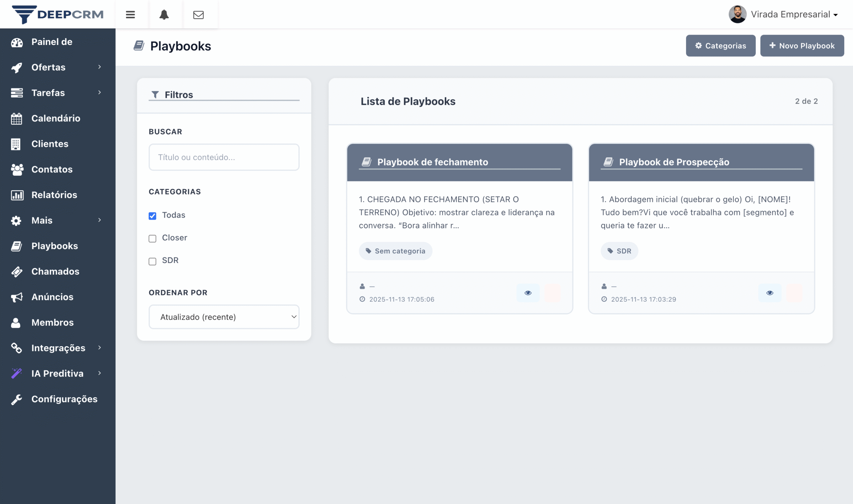Image resolution: width=853 pixels, height=504 pixels.
Task: Click the Anúncios megaphone icon in sidebar
Action: (17, 297)
